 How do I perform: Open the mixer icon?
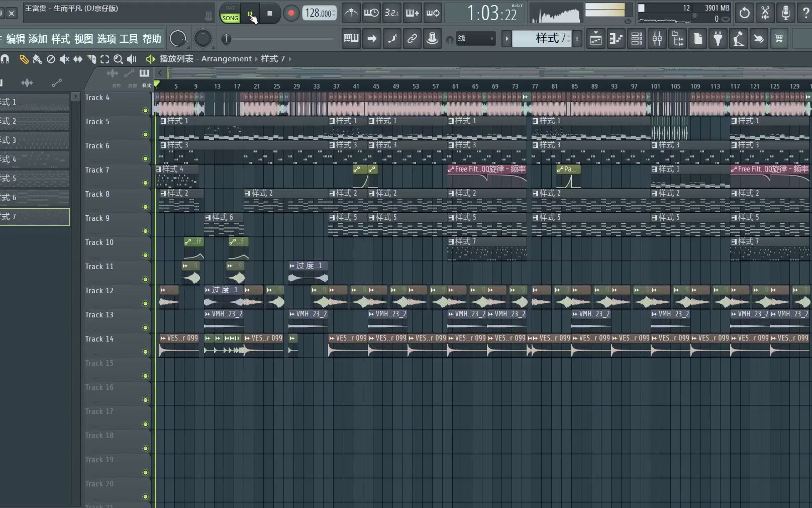point(657,39)
